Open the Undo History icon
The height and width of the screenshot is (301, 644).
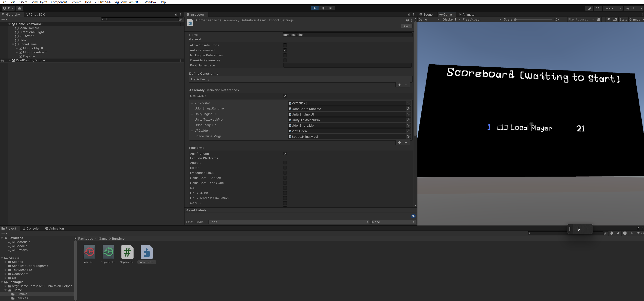[x=589, y=8]
